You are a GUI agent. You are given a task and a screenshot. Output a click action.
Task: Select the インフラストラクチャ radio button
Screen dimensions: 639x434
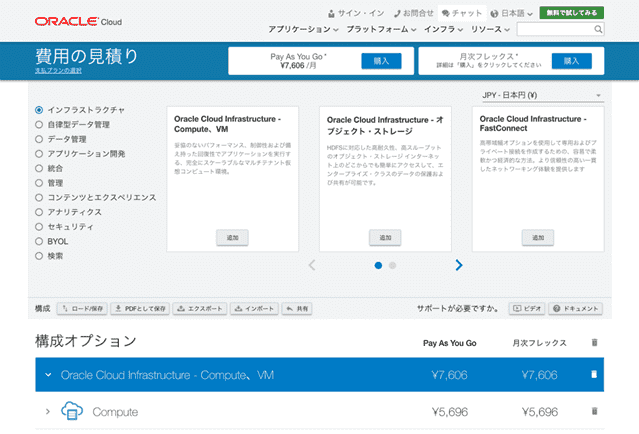coord(39,110)
